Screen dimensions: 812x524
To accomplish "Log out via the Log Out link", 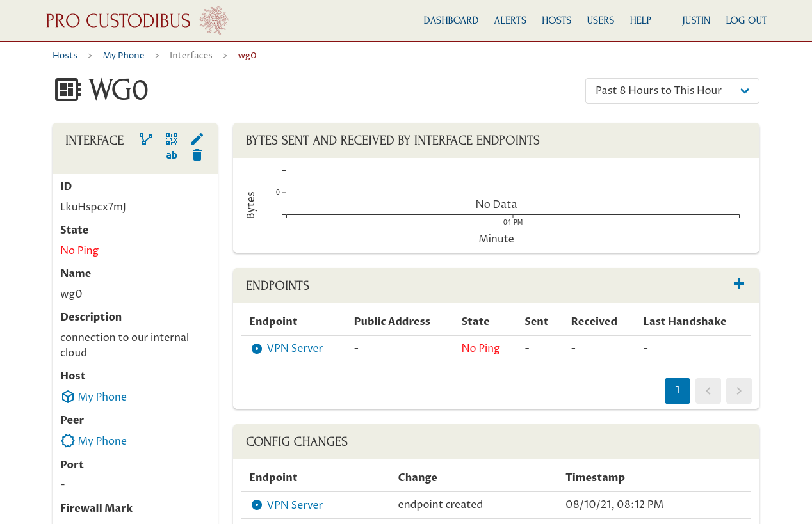I will (x=747, y=20).
